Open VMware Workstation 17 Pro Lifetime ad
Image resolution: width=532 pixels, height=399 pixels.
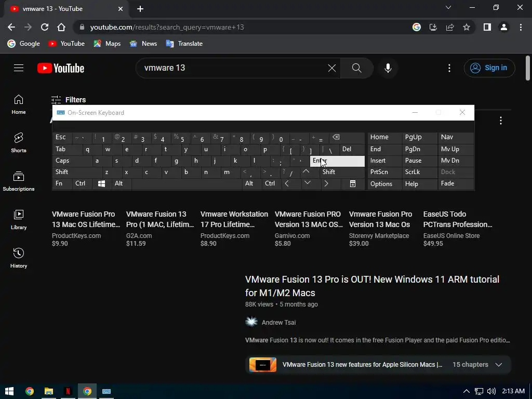click(x=234, y=219)
